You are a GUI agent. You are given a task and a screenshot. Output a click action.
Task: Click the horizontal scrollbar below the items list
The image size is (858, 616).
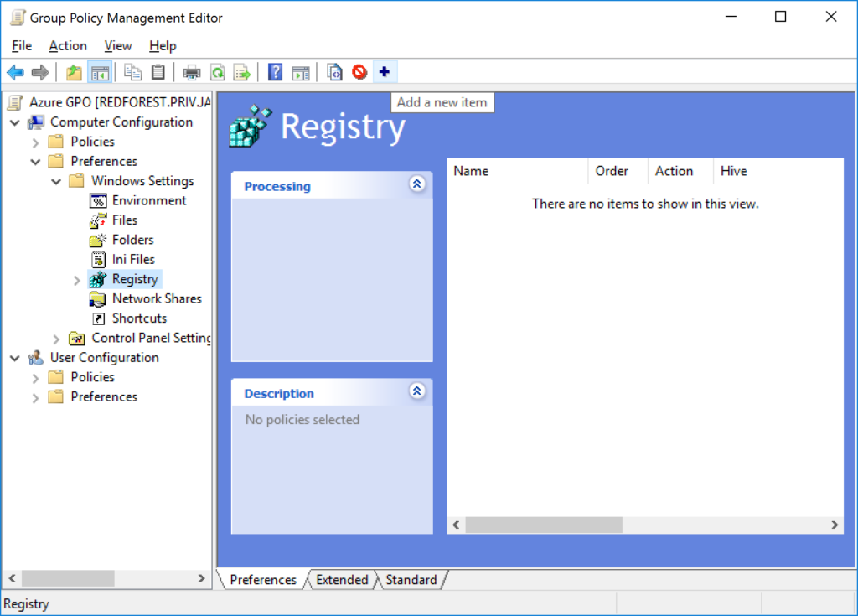click(545, 525)
